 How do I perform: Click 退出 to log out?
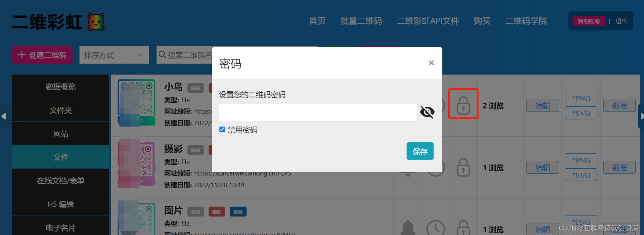point(621,21)
